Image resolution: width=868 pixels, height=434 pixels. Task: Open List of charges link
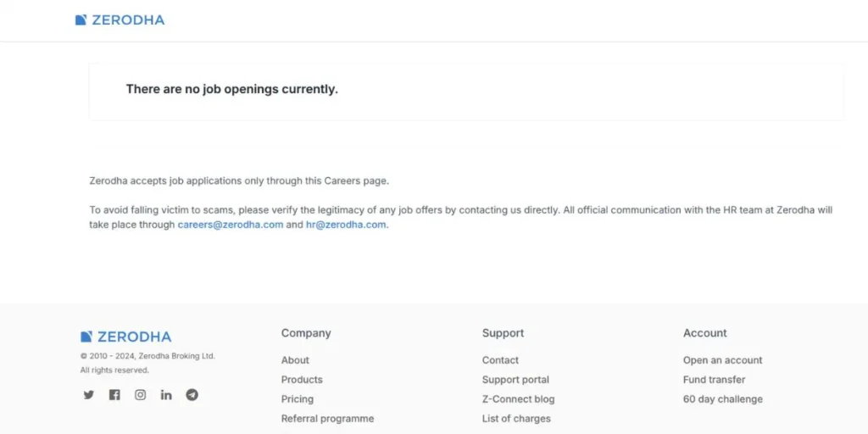(x=516, y=418)
